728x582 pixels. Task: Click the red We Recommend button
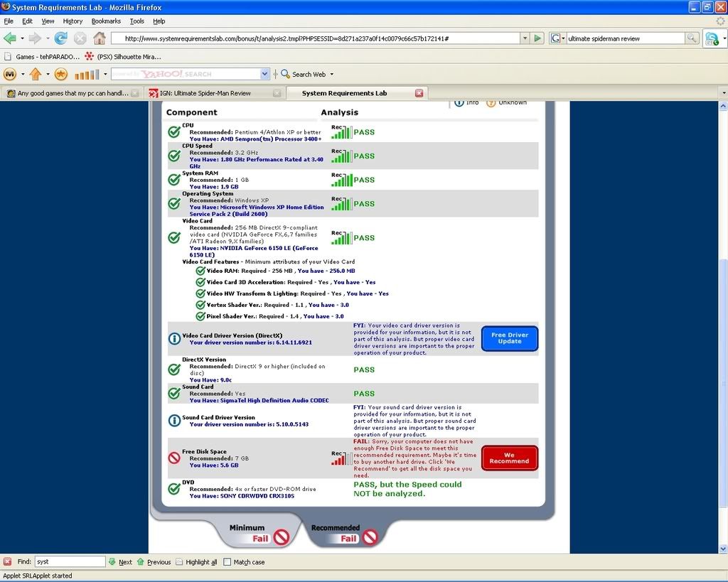509,458
